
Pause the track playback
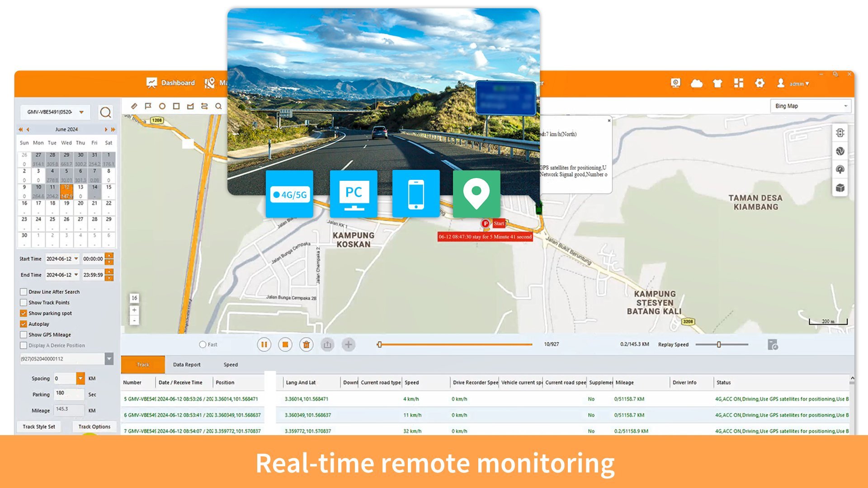(264, 345)
